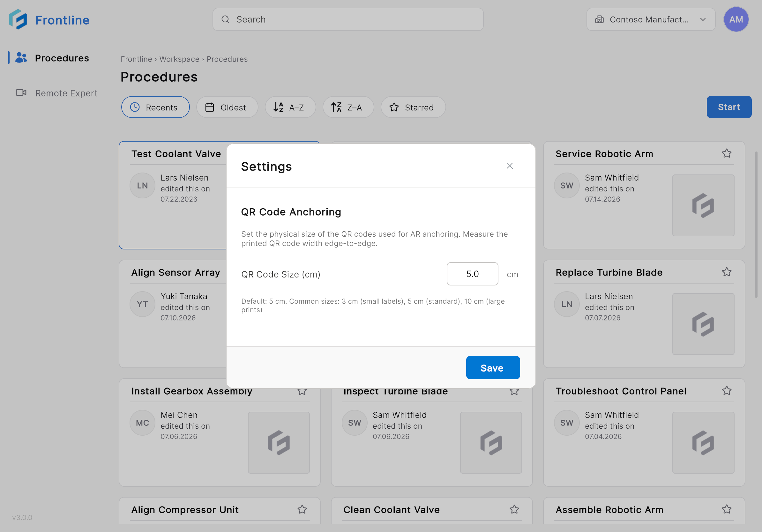762x532 pixels.
Task: Star the Align Compressor Unit procedure
Action: pos(302,509)
